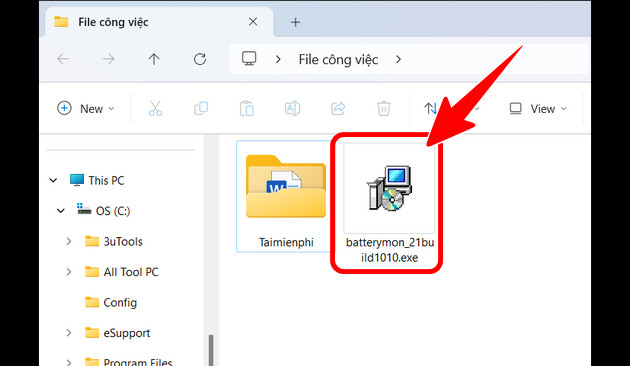630x366 pixels.
Task: Click File công việc breadcrumb in address bar
Action: pyautogui.click(x=338, y=60)
